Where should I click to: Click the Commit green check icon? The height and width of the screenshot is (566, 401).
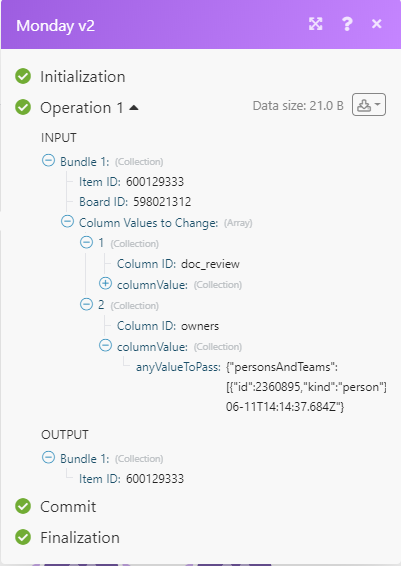tap(23, 506)
